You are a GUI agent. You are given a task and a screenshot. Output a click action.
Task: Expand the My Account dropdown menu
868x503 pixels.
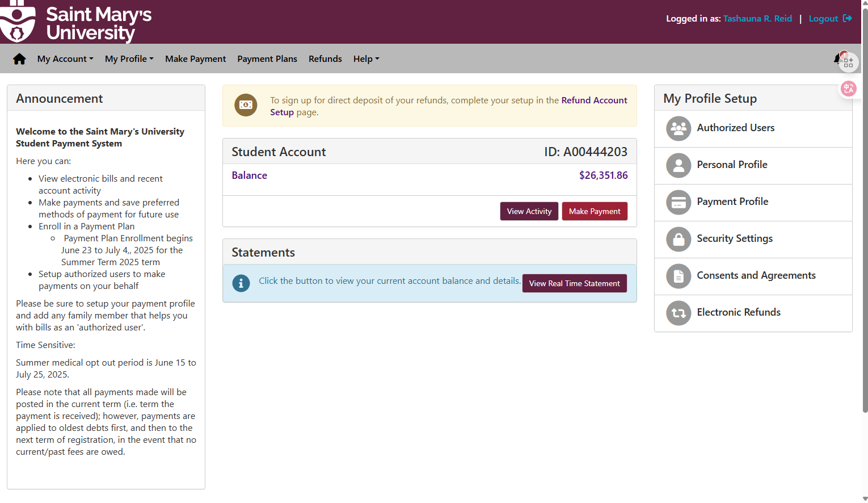tap(65, 59)
